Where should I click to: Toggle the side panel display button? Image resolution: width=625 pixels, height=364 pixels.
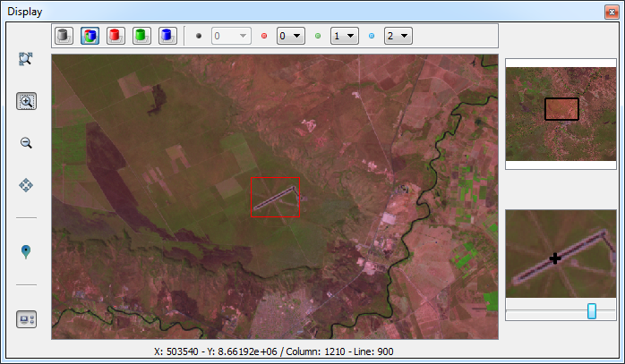coord(26,319)
